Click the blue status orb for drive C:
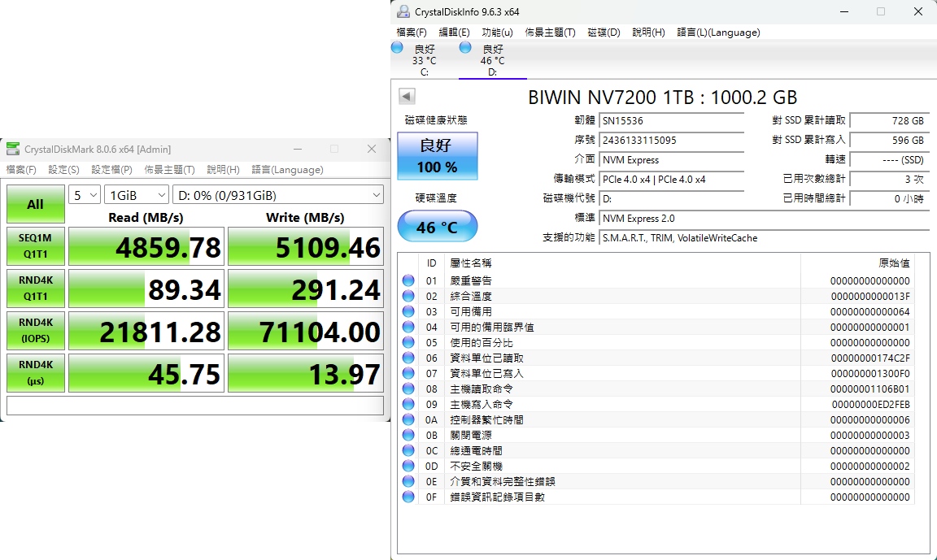Viewport: 937px width, 560px height. 398,48
